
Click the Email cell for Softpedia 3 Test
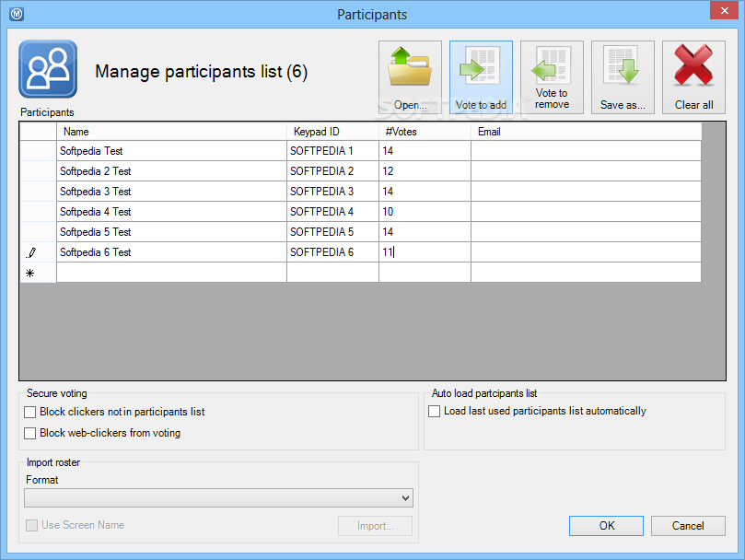click(586, 192)
